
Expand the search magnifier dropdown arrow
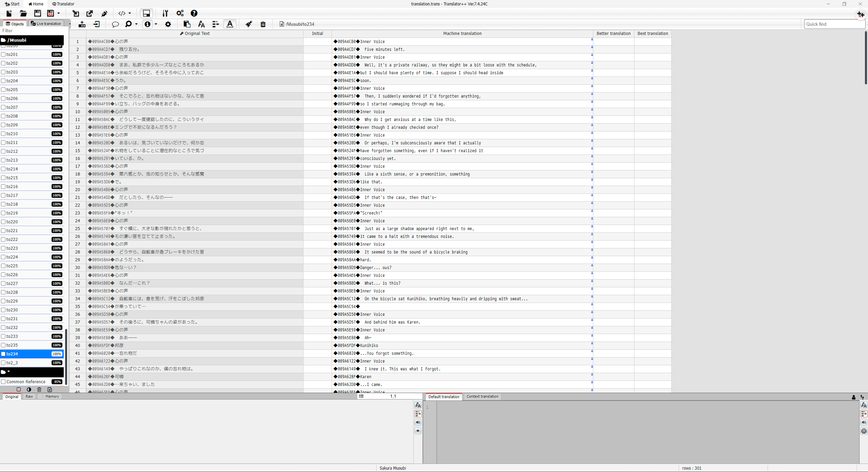(x=136, y=24)
